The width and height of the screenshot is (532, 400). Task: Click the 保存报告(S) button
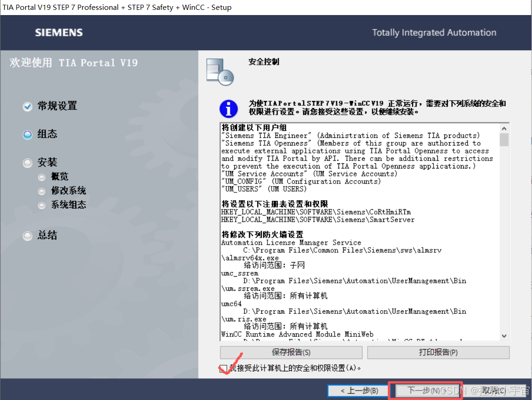(x=291, y=352)
